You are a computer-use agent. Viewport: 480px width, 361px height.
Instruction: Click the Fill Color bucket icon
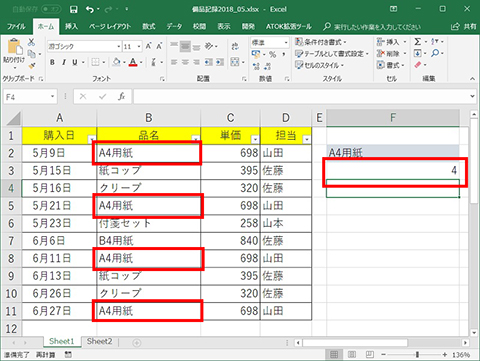pyautogui.click(x=117, y=62)
